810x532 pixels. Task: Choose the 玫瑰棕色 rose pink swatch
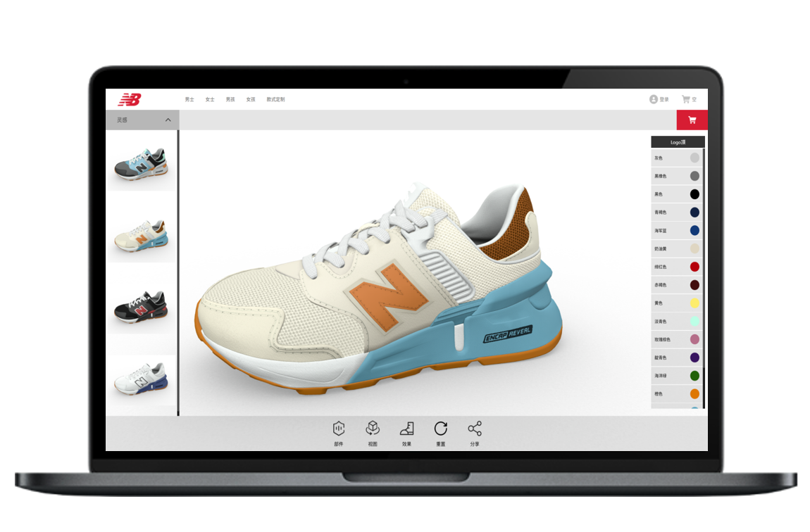[x=694, y=339]
